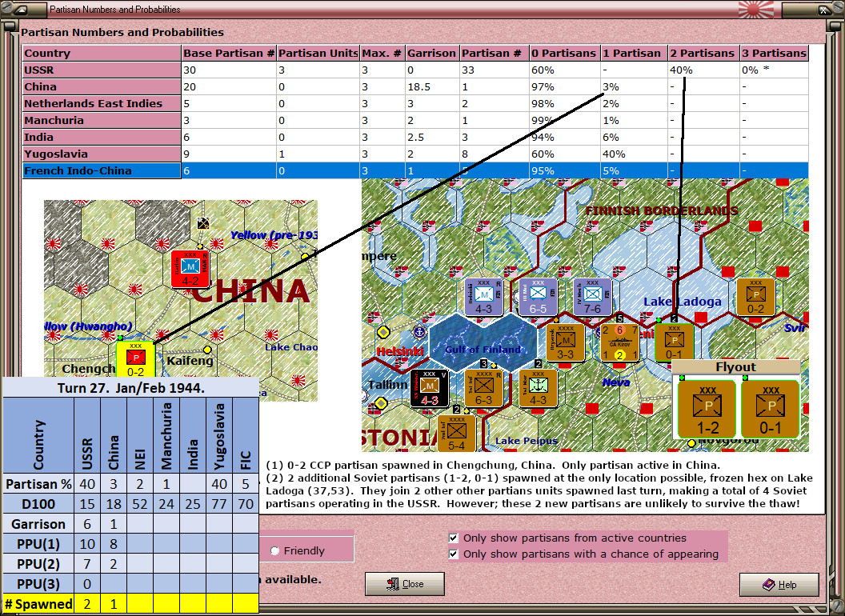845x616 pixels.
Task: Click the USSR 40% two-partisans cell
Action: tap(703, 70)
